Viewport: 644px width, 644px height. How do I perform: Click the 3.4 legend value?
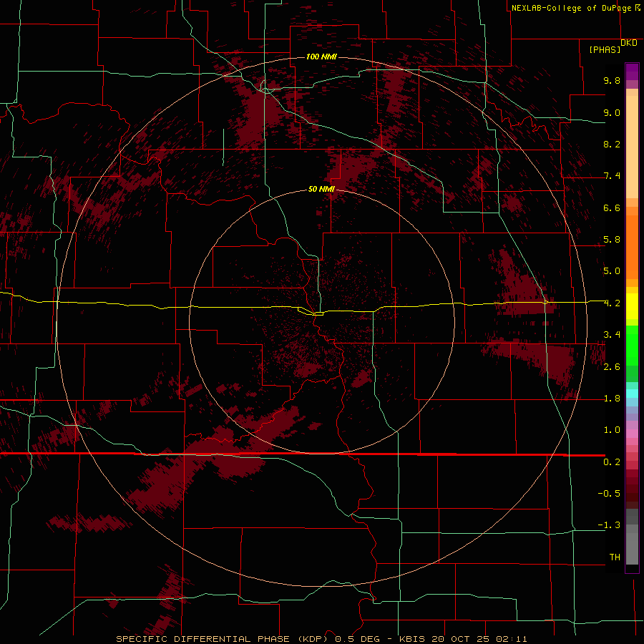(612, 335)
